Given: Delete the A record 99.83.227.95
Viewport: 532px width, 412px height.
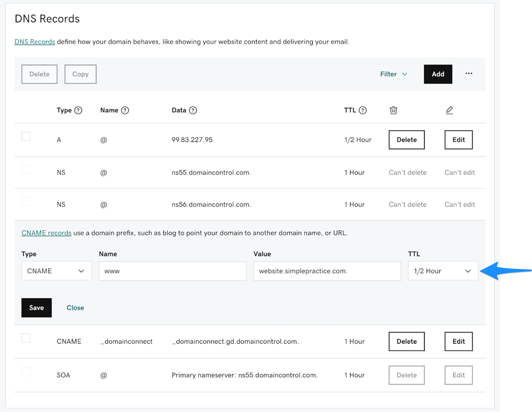Looking at the screenshot, I should coord(407,140).
